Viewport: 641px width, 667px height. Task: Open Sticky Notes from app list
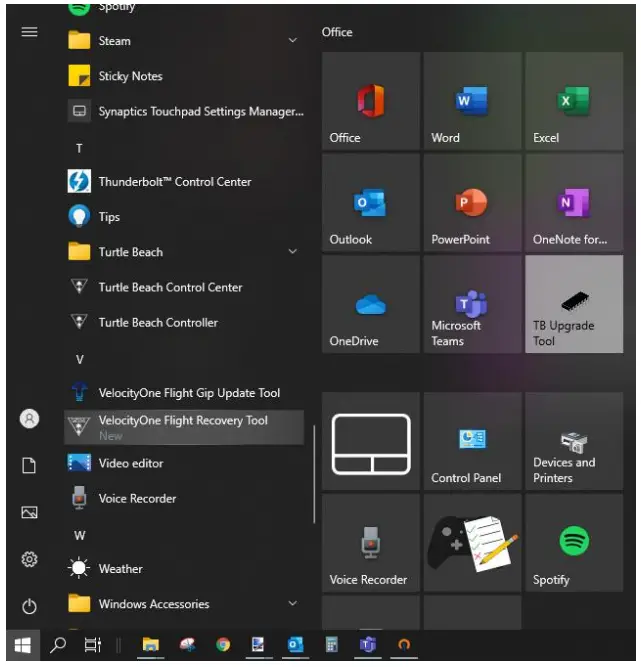184,76
